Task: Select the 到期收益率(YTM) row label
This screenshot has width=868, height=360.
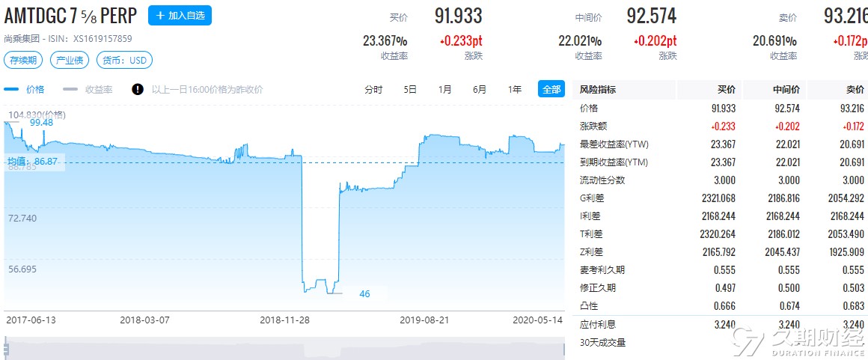Action: 614,162
